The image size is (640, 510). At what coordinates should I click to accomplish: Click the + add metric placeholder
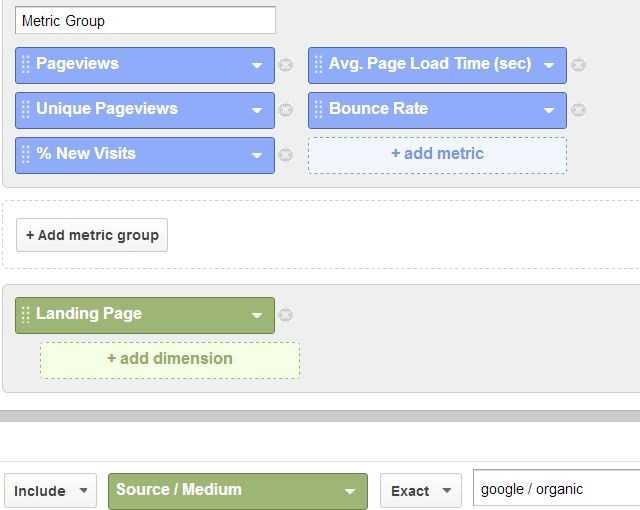coord(438,155)
